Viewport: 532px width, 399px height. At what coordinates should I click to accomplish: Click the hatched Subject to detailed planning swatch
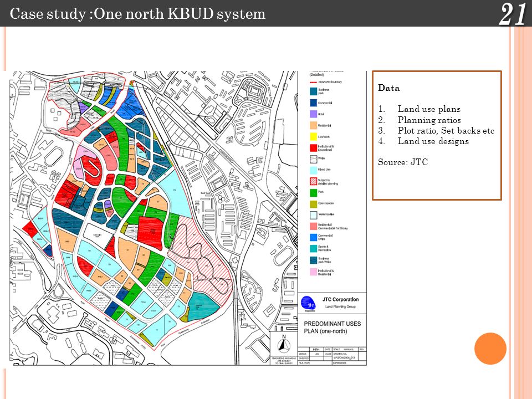coord(313,181)
